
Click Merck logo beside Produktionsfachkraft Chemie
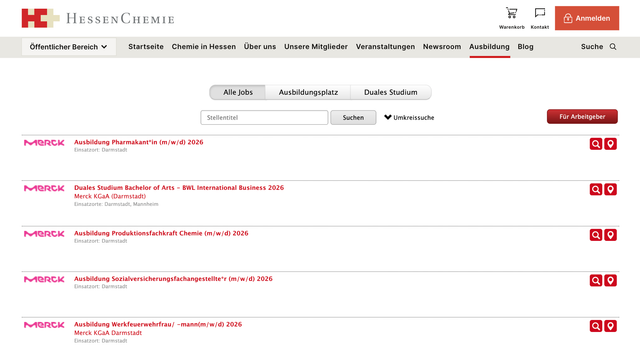(44, 234)
